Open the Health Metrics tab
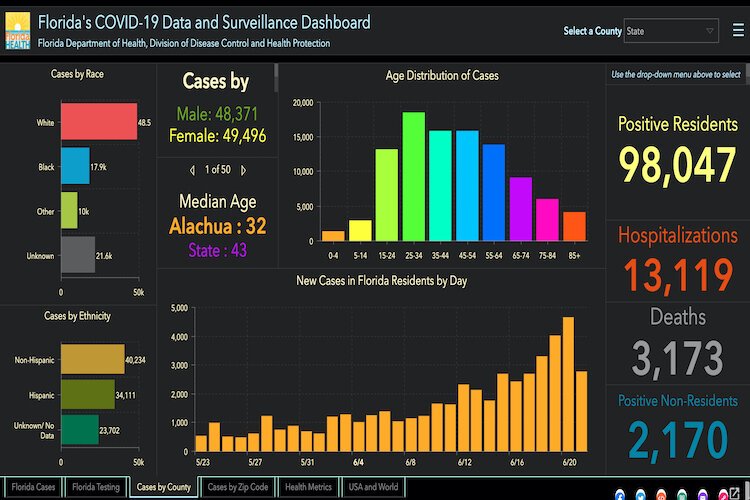Image resolution: width=750 pixels, height=500 pixels. pos(308,487)
